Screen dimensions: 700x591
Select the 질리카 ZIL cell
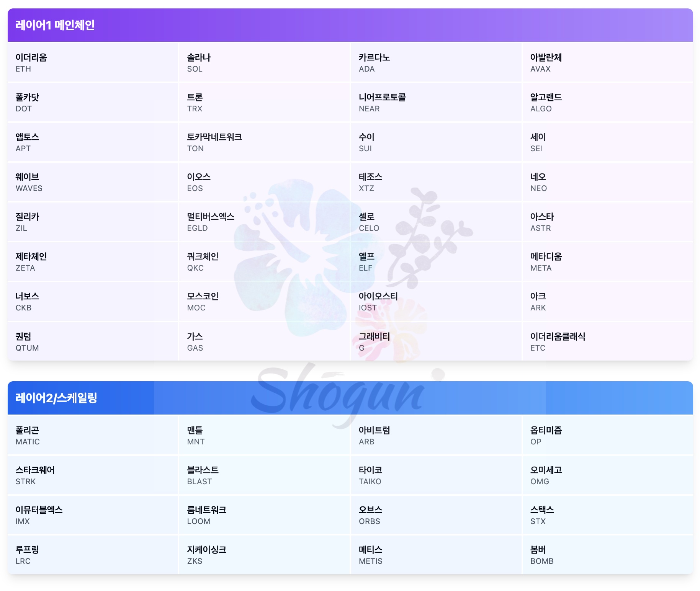pos(93,222)
